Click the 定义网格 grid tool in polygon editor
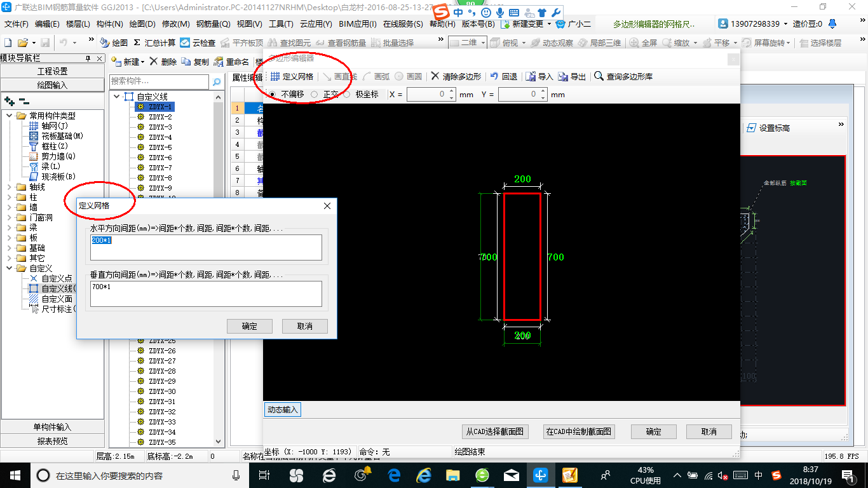The image size is (868, 488). (x=292, y=76)
